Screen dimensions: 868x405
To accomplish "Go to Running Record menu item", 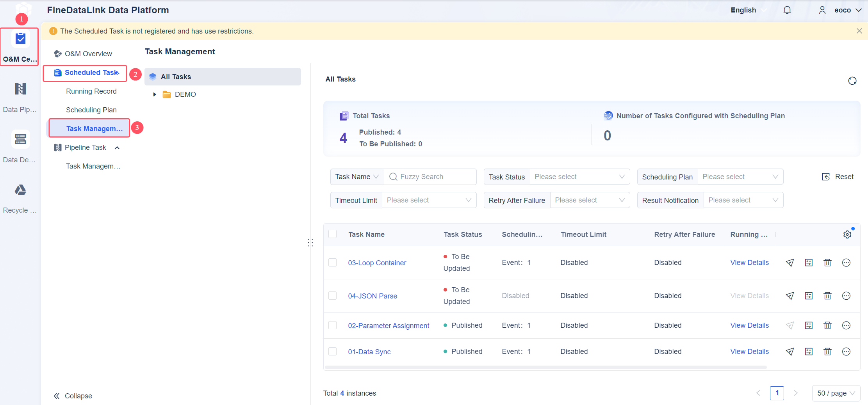I will (x=91, y=91).
